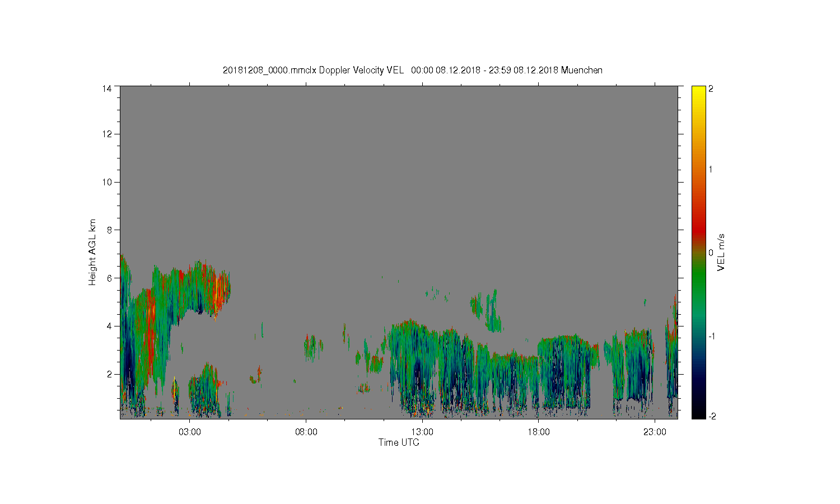
Task: Click the 'Height AGL km' axis label
Action: [x=92, y=252]
